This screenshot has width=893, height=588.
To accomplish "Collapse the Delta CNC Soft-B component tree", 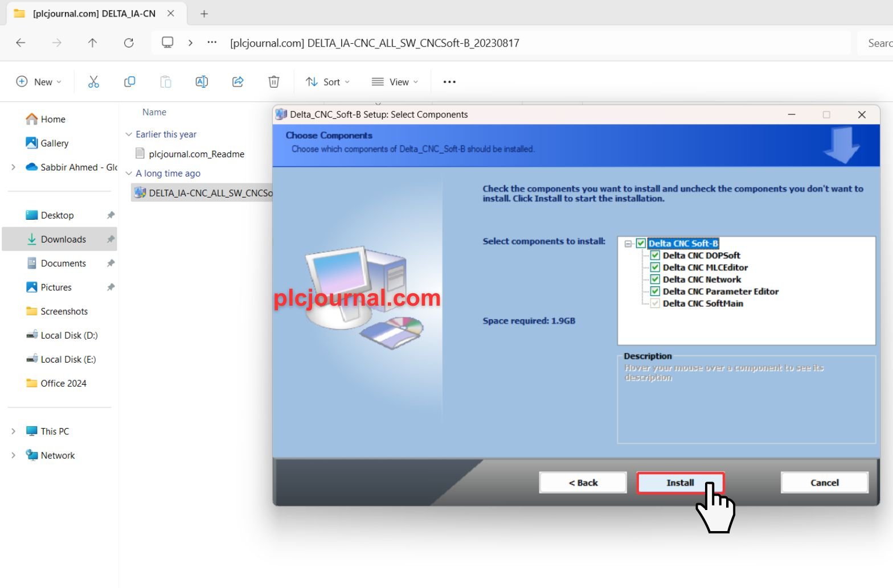I will coord(628,244).
